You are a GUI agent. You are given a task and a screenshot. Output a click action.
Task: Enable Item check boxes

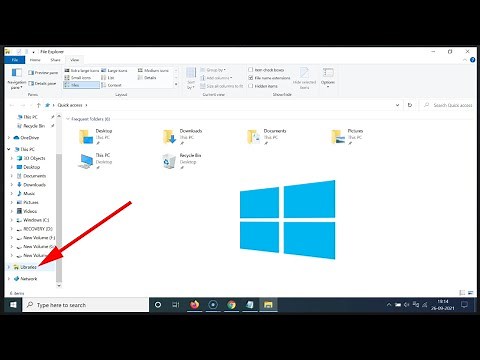tap(251, 70)
